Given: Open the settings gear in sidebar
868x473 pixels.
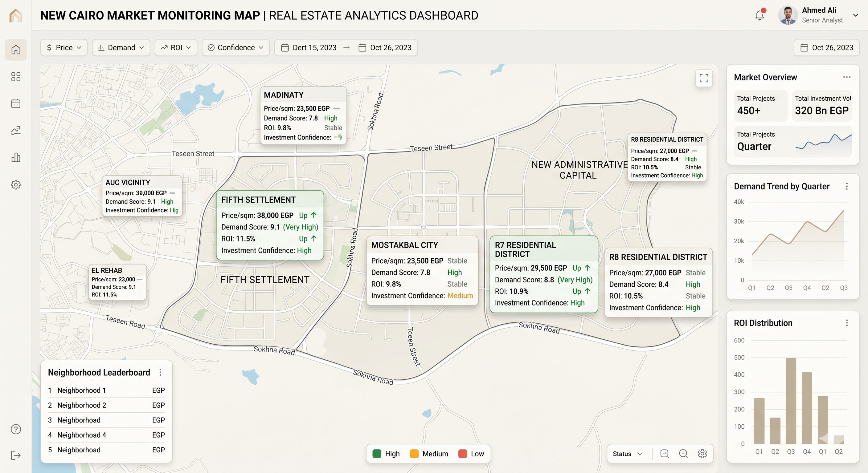Looking at the screenshot, I should click(16, 184).
